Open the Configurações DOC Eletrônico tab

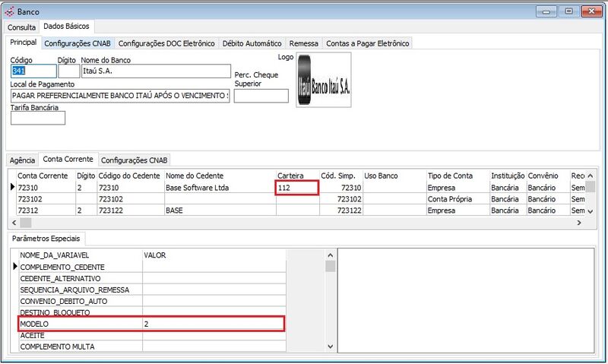tap(166, 43)
